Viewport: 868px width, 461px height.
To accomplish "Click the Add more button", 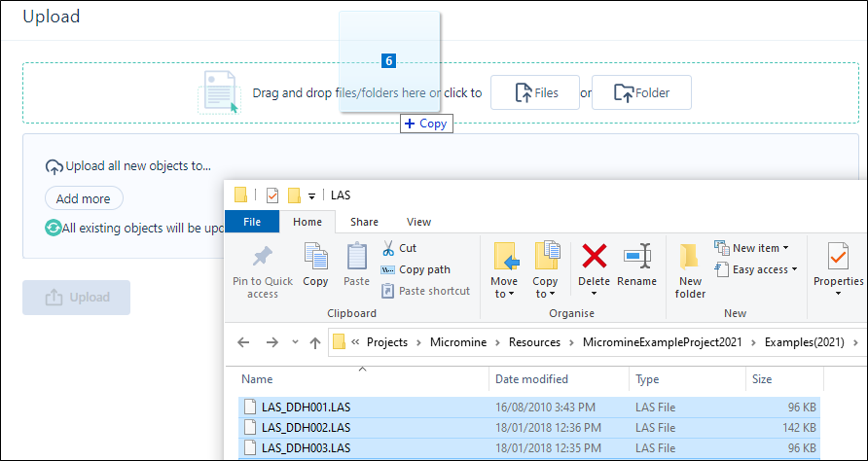I will (x=84, y=198).
